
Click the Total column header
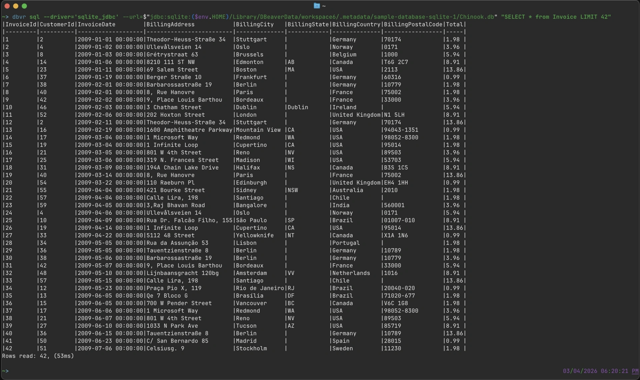454,24
